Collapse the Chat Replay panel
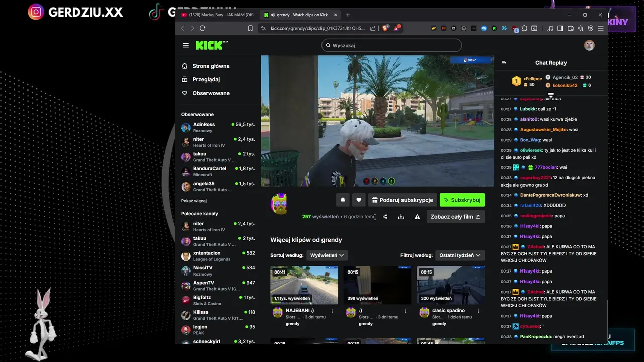Viewport: 644px width, 362px height. [504, 63]
